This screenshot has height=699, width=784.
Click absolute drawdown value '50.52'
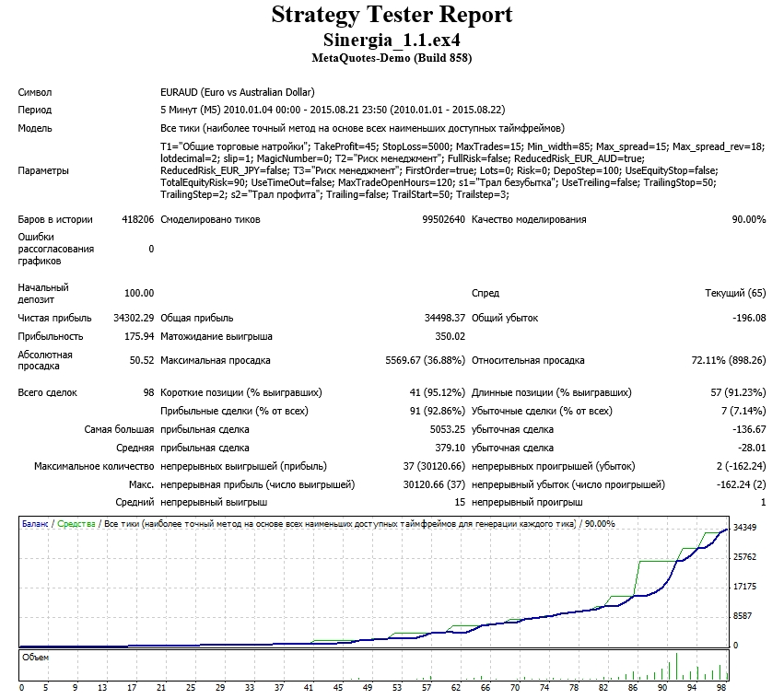coord(142,360)
